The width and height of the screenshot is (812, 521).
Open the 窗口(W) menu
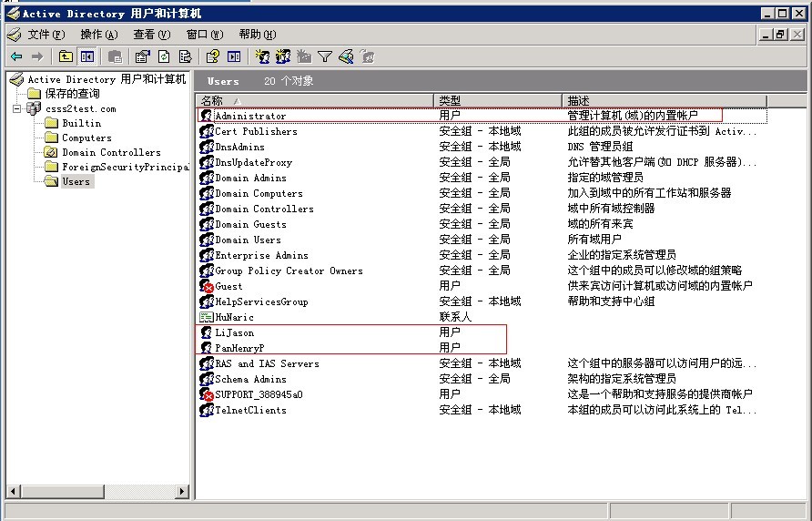pyautogui.click(x=205, y=35)
